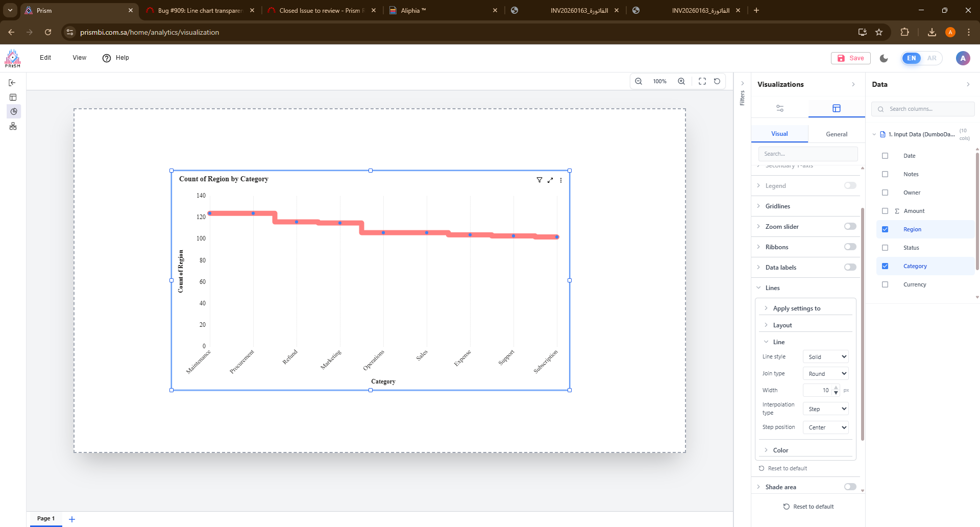Expand the Gridlines section
Screen dimensions: 980x527
tap(778, 206)
